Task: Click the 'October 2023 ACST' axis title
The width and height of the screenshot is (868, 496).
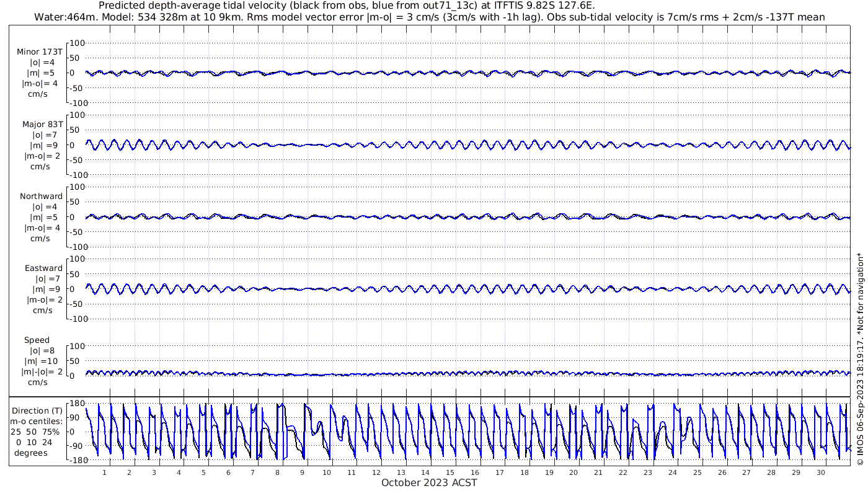Action: (430, 483)
